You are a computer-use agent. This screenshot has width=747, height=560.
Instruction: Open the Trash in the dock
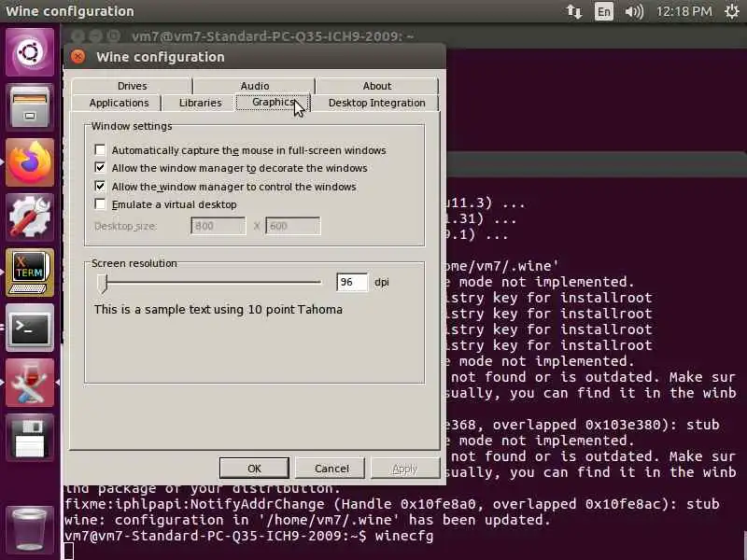coord(30,529)
